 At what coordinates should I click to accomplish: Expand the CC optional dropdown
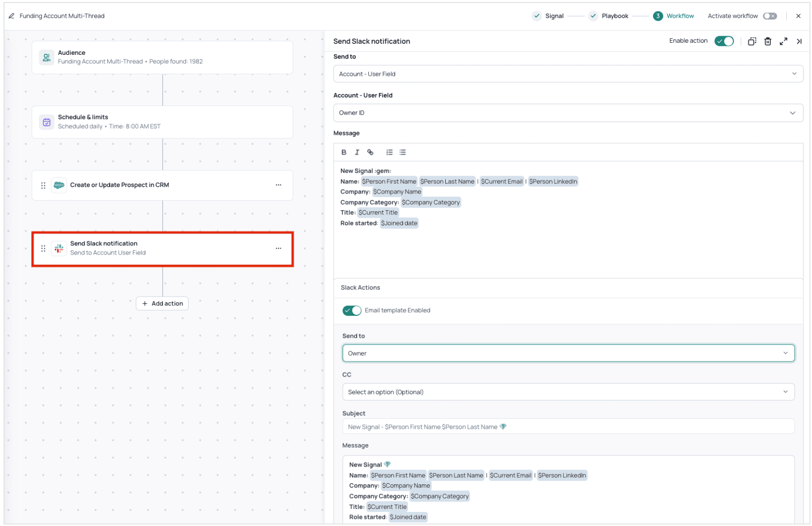[568, 392]
